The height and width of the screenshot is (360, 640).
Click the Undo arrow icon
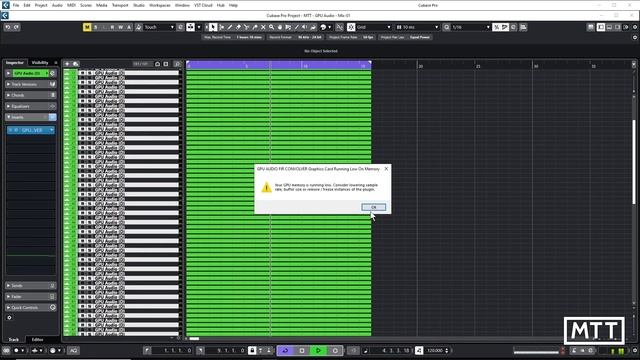pos(8,27)
